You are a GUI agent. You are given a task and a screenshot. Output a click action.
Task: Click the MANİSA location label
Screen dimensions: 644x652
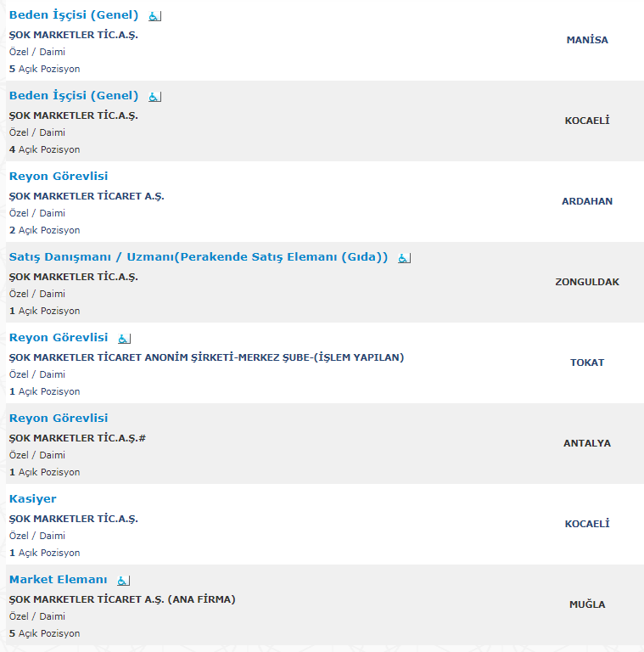[587, 41]
